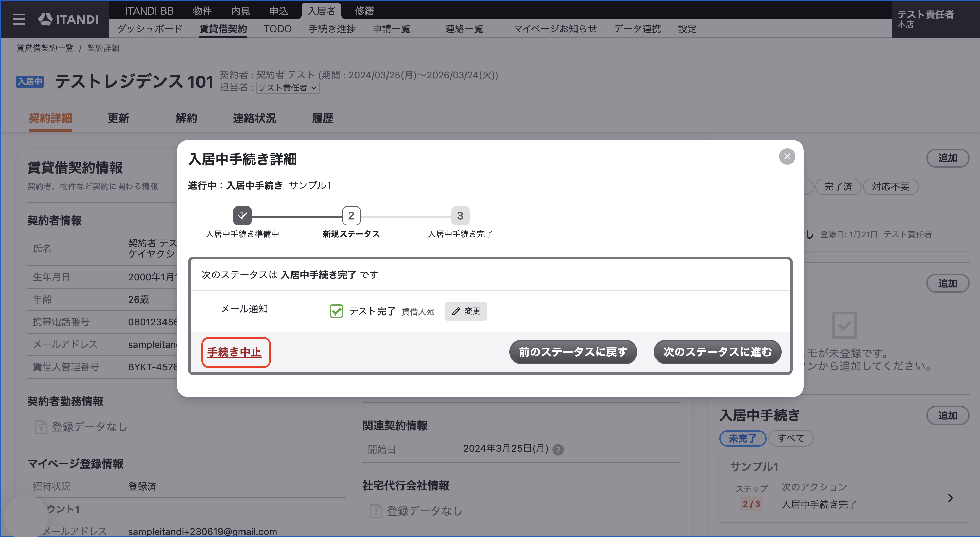Close the 入居中手続き詳細 dialog

point(787,156)
